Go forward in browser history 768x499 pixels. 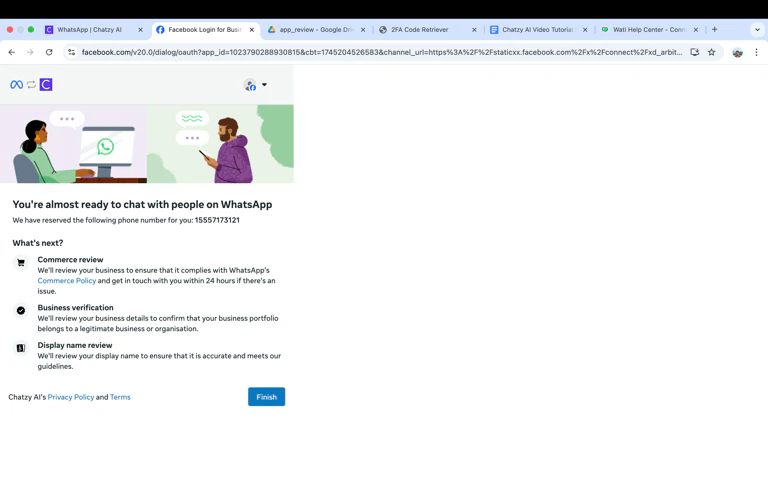click(x=30, y=52)
